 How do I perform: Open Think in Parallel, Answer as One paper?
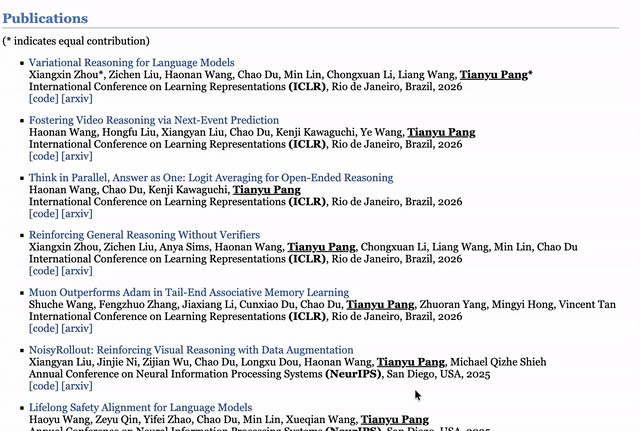pyautogui.click(x=210, y=178)
